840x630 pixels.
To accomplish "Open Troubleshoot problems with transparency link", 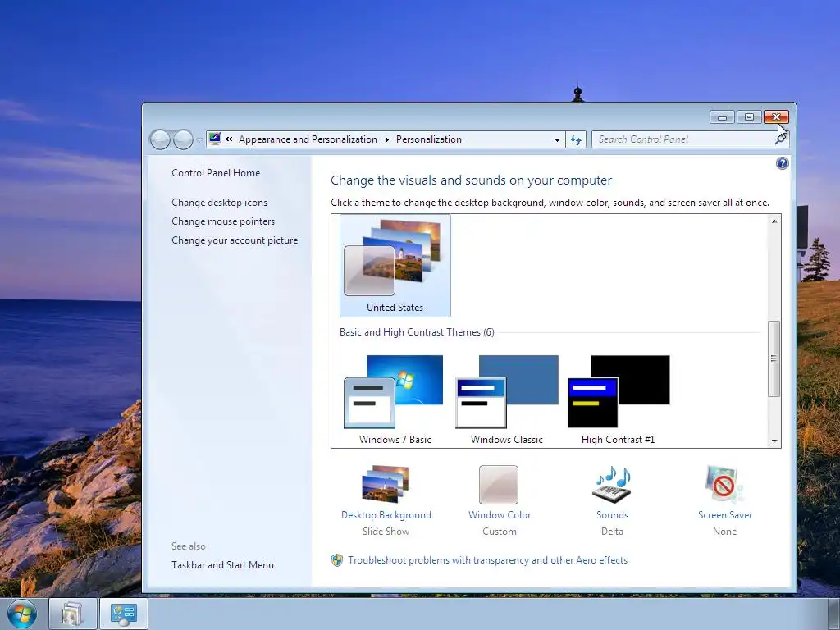I will pos(487,560).
